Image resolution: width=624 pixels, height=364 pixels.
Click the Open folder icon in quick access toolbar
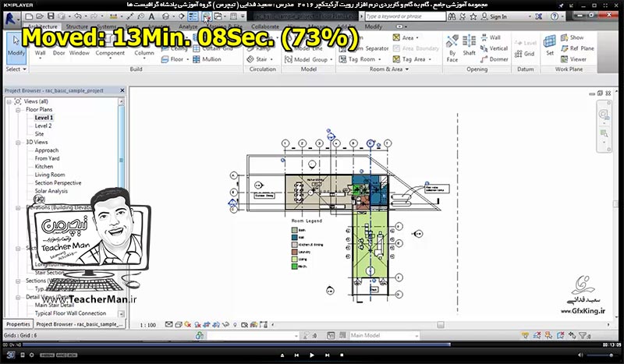point(40,16)
